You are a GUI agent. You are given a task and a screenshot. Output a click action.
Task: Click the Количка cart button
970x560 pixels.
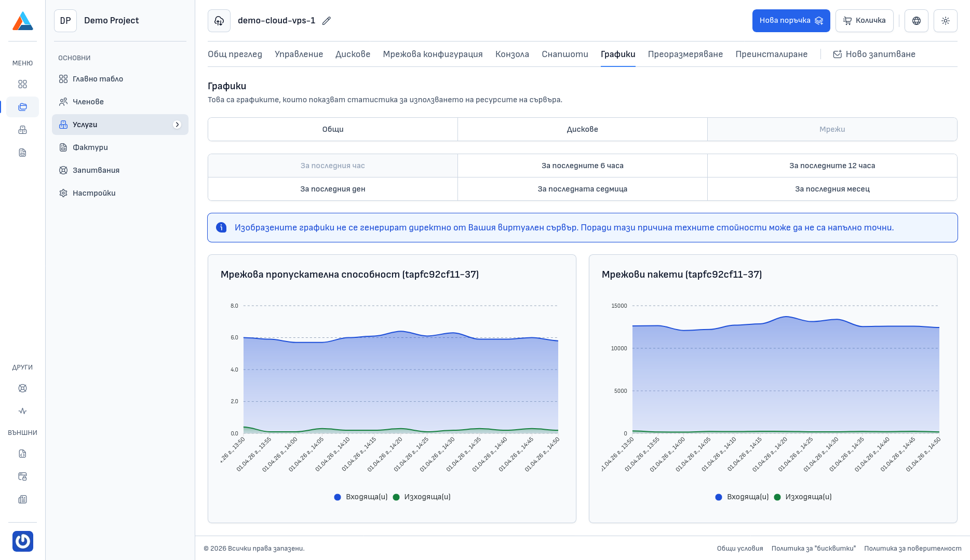[x=864, y=21]
